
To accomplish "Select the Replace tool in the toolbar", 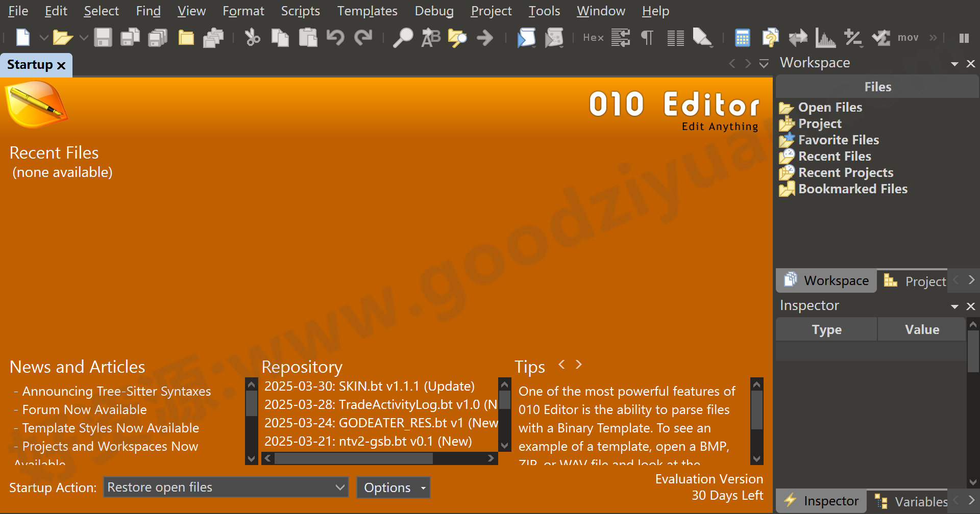I will (x=430, y=37).
